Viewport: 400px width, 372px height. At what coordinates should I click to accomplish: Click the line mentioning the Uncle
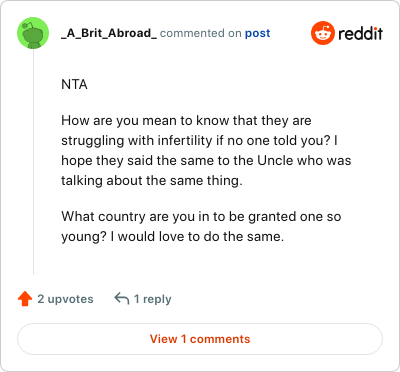point(206,160)
